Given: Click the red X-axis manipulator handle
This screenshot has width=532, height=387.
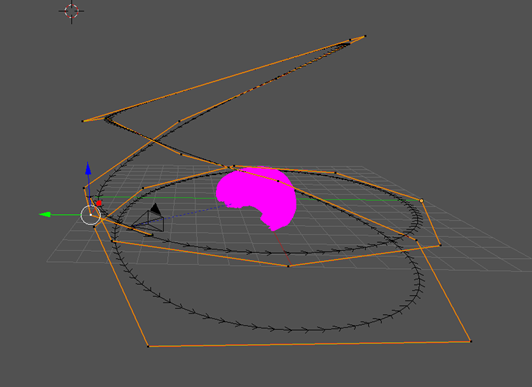Looking at the screenshot, I should (x=99, y=204).
